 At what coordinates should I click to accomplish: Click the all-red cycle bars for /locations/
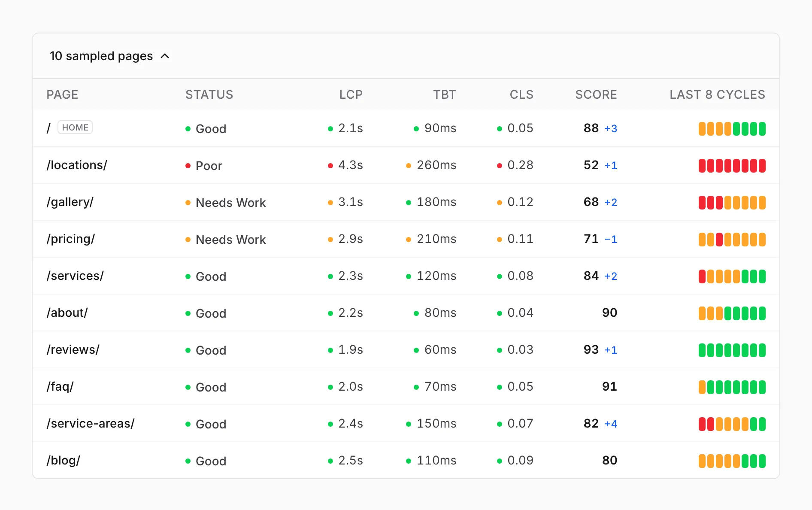732,166
